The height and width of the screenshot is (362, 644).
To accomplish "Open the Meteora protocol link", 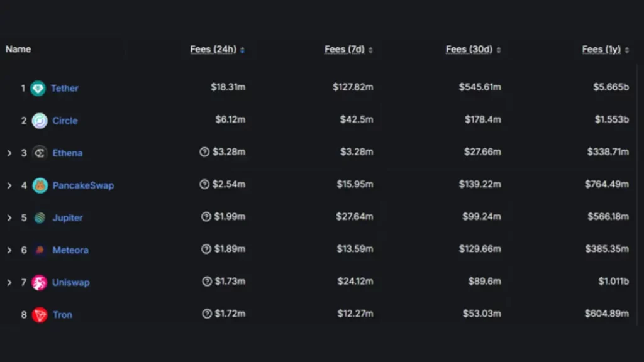I will [x=70, y=250].
